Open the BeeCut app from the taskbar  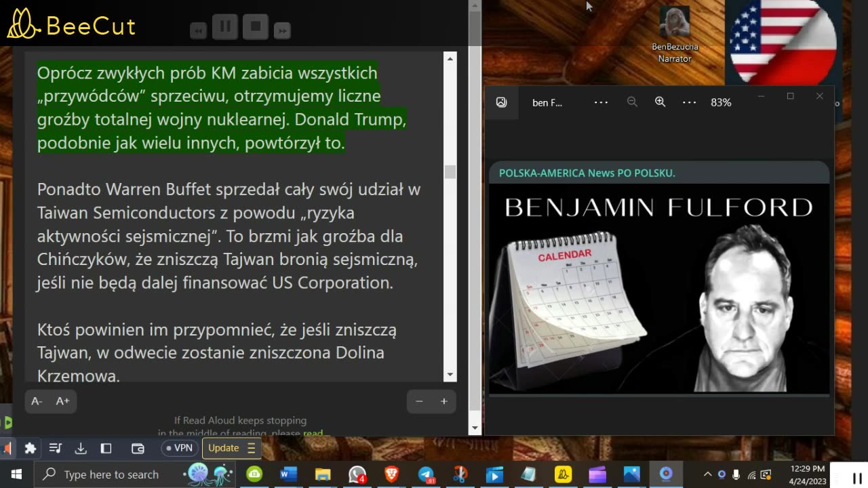563,474
